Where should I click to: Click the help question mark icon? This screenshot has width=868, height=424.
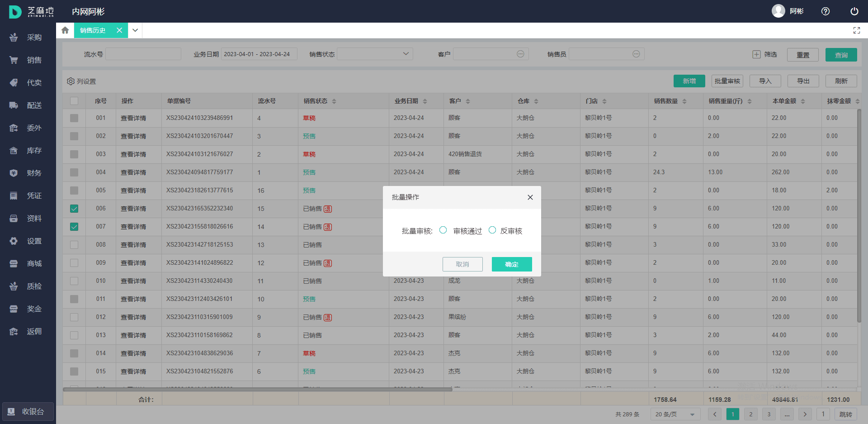(826, 11)
